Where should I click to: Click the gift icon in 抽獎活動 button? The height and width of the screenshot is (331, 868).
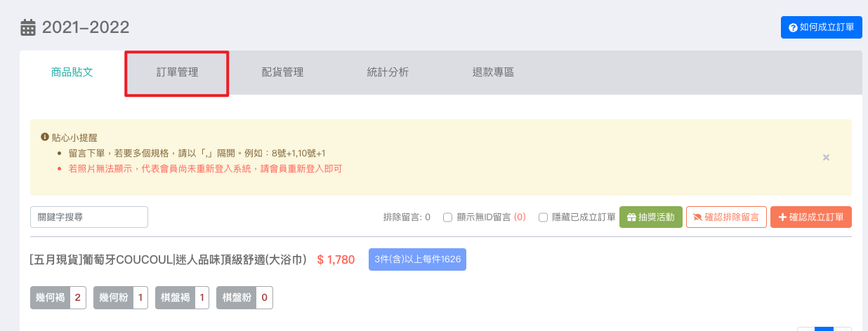pyautogui.click(x=631, y=217)
